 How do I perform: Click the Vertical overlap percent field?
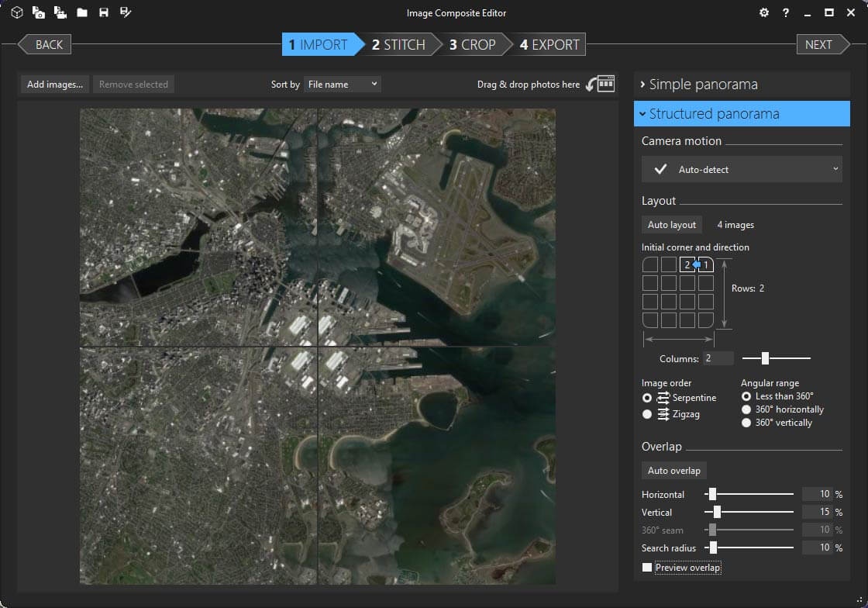[818, 512]
